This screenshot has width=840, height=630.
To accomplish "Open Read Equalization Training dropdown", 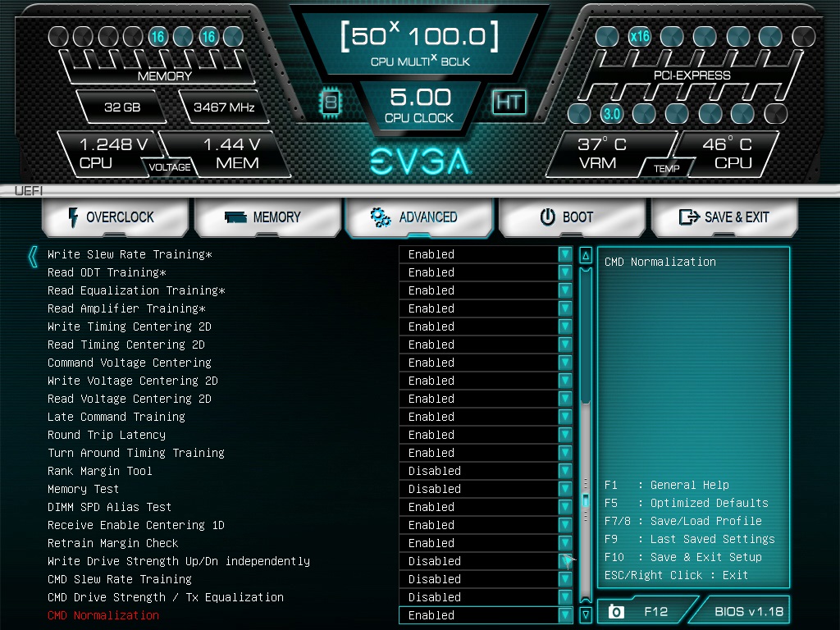I will [564, 290].
